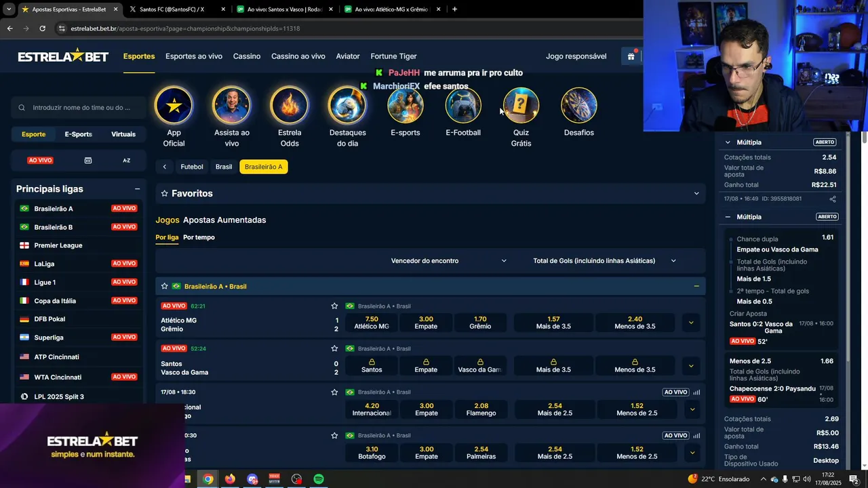This screenshot has height=488, width=868.
Task: Open new browser tab plus button
Action: pyautogui.click(x=454, y=9)
